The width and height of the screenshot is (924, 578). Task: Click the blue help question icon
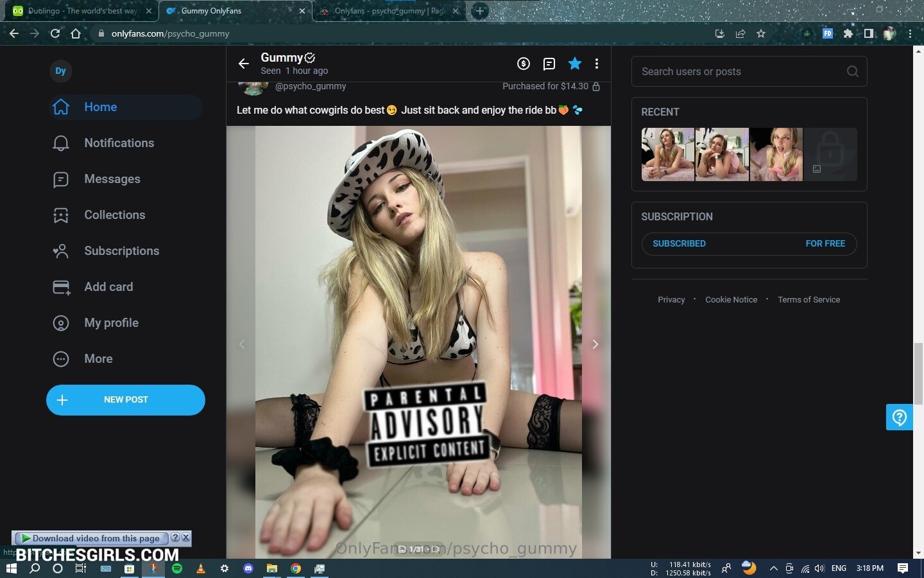coord(899,417)
